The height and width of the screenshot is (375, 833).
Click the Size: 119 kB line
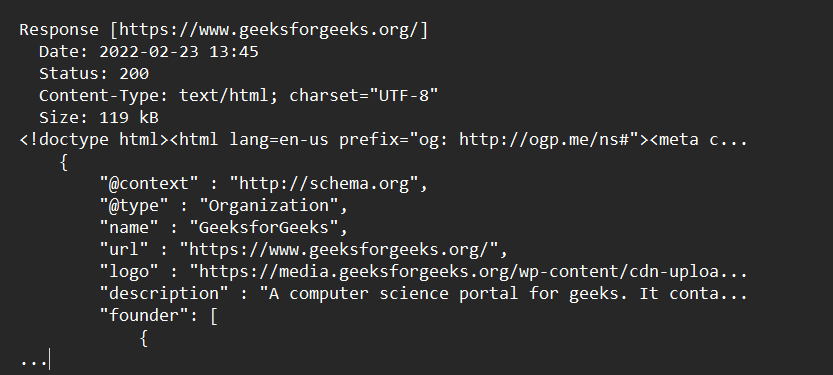[x=99, y=118]
